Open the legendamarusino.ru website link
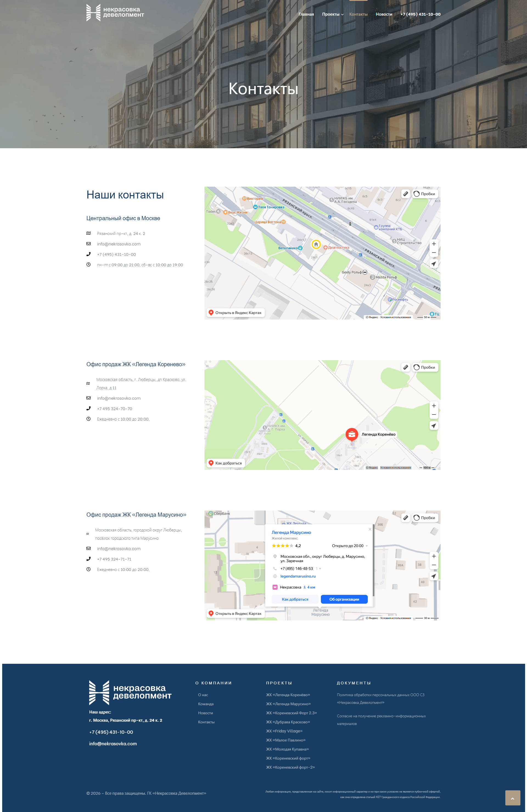This screenshot has width=527, height=812. coord(298,576)
